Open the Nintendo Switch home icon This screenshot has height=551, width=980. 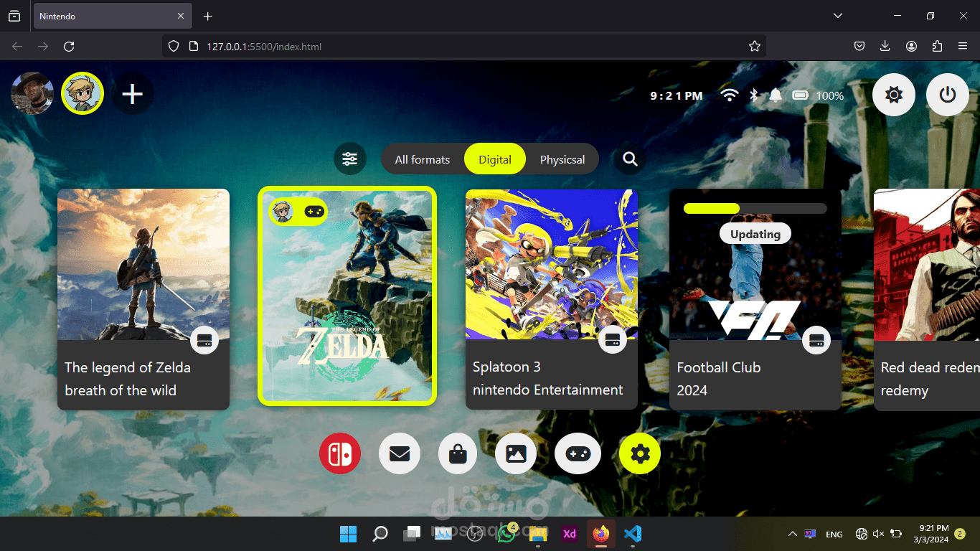click(x=340, y=453)
